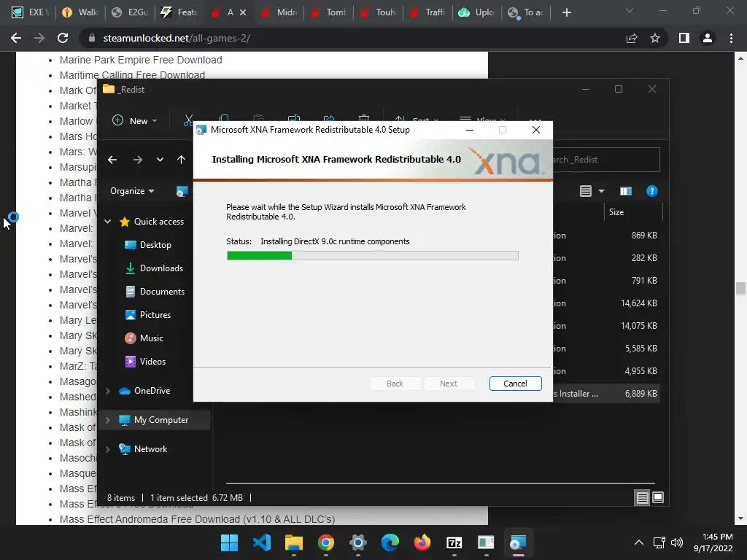The image size is (747, 560).
Task: Close the active A browser tab
Action: point(243,12)
